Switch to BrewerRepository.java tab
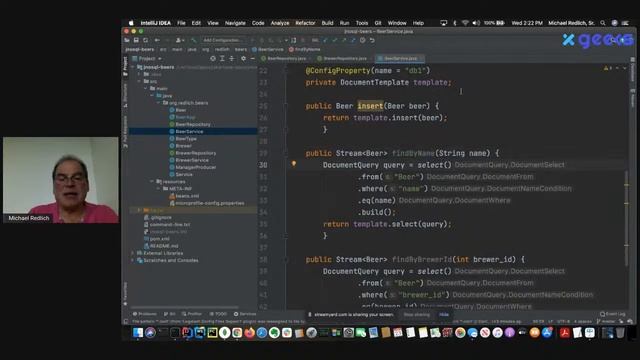Image resolution: width=640 pixels, height=360 pixels. click(342, 59)
